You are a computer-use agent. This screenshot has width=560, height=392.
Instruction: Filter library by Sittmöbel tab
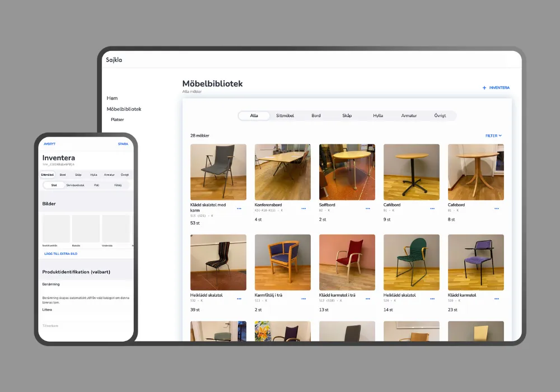click(x=285, y=116)
